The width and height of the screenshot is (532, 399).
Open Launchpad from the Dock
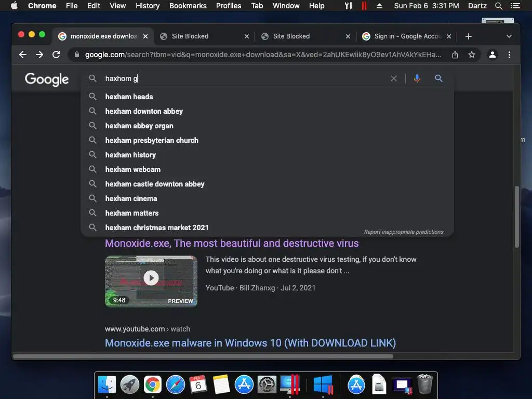[129, 385]
